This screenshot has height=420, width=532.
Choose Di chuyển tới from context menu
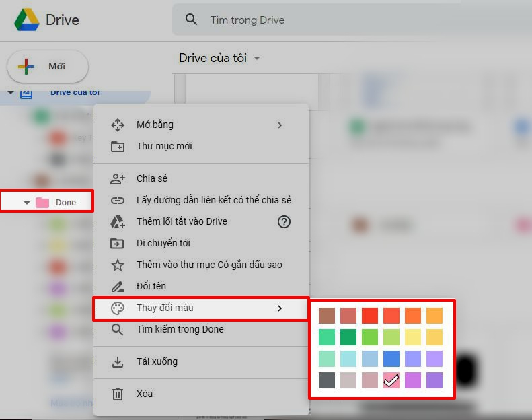pyautogui.click(x=163, y=243)
